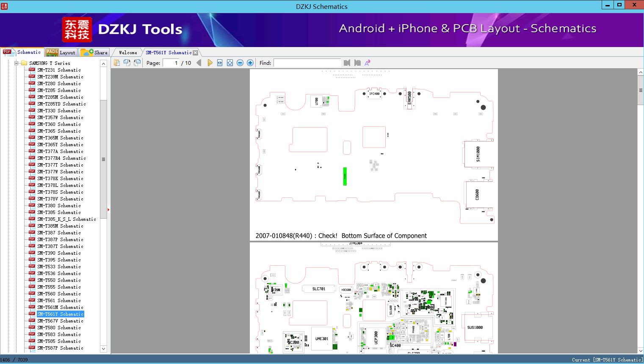
Task: Select the highlighted SM-T561Y Schematic entry
Action: [60, 314]
